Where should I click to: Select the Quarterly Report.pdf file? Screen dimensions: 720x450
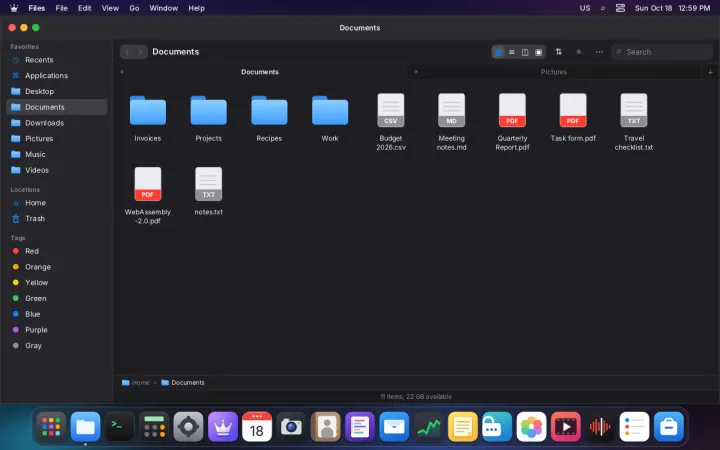tap(512, 122)
